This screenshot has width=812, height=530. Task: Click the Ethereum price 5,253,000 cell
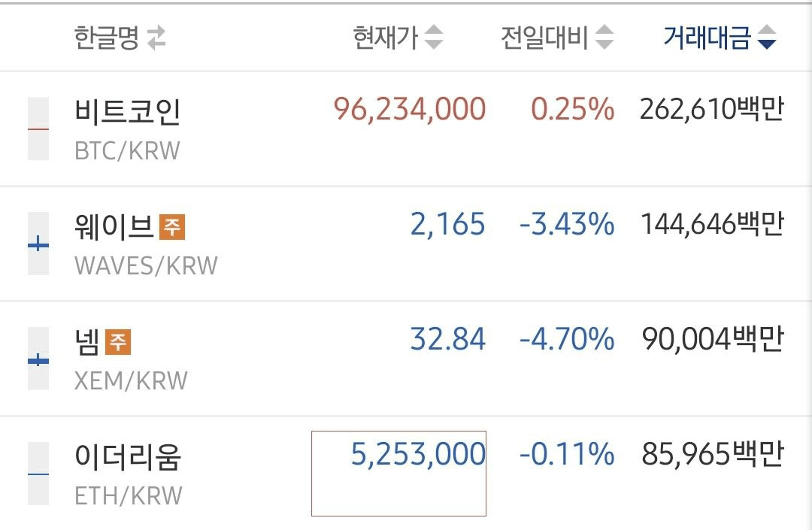point(398,474)
